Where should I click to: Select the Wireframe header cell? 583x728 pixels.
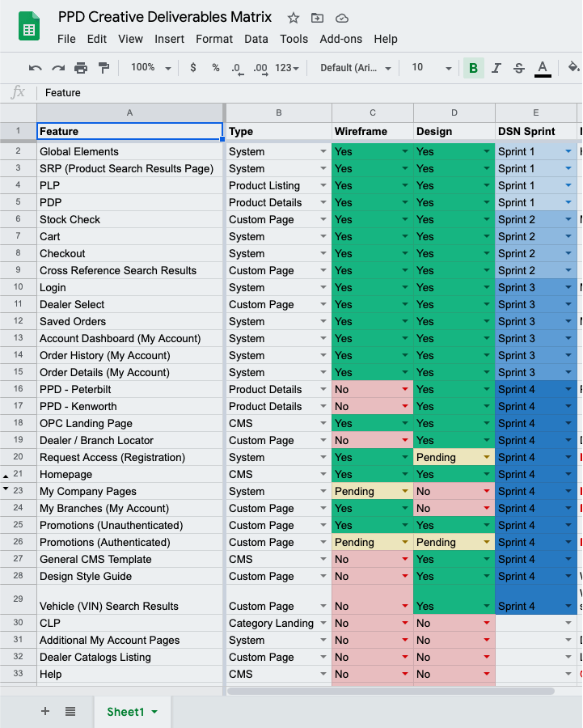pos(373,131)
